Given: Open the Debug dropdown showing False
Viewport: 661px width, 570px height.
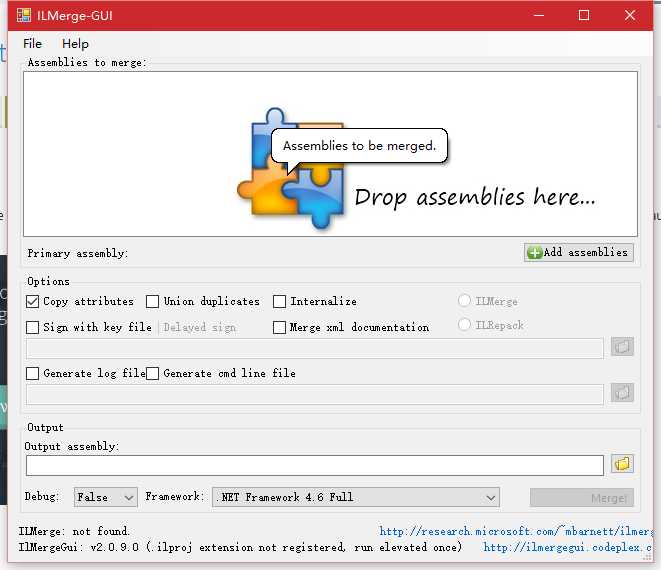Looking at the screenshot, I should 106,497.
